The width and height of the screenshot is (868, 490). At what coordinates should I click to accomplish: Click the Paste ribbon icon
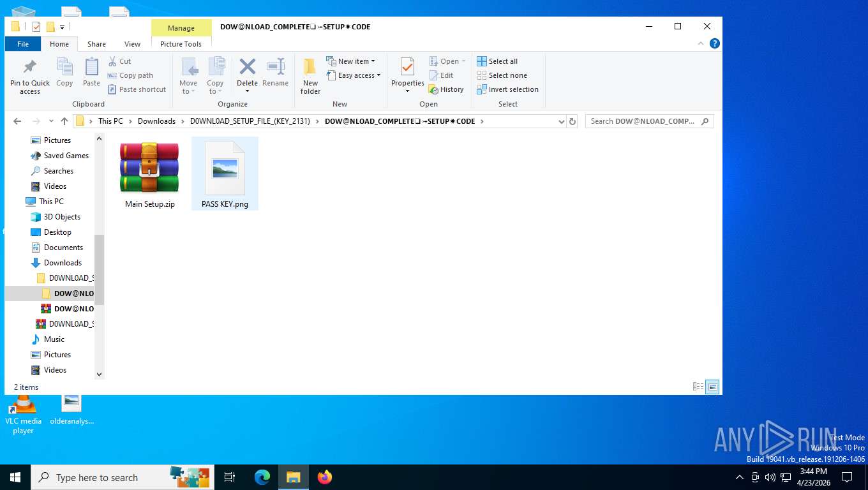[91, 73]
